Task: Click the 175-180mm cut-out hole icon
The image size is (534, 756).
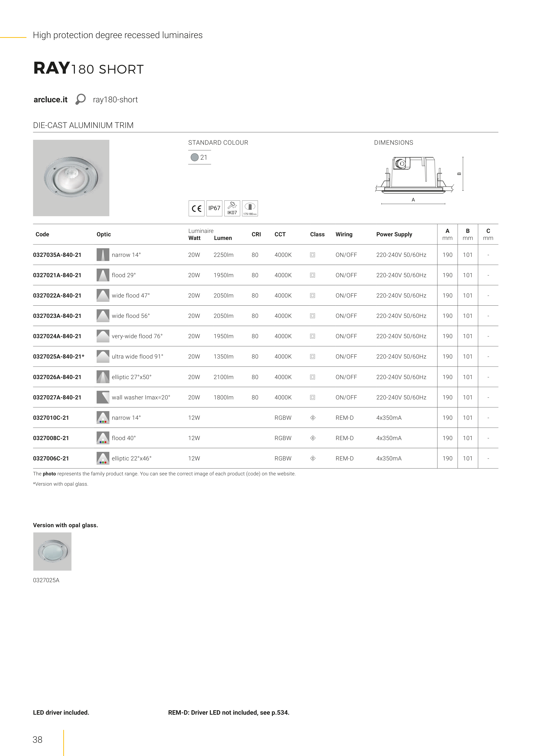Action: click(x=250, y=208)
